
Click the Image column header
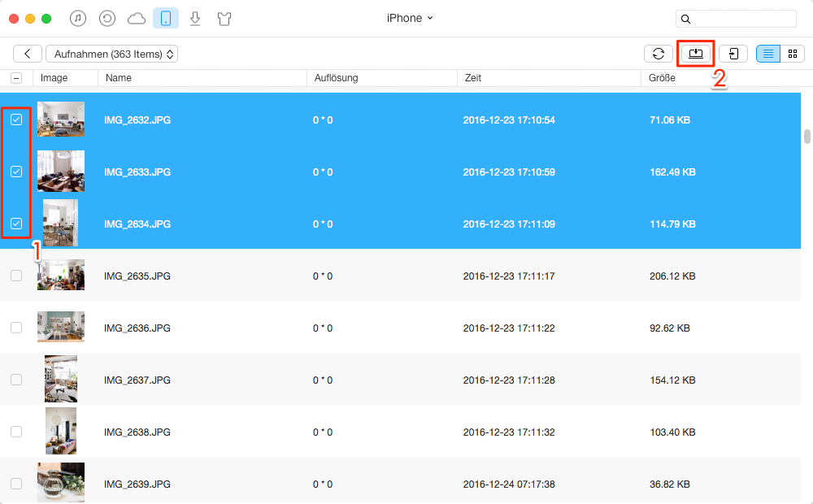pos(65,78)
